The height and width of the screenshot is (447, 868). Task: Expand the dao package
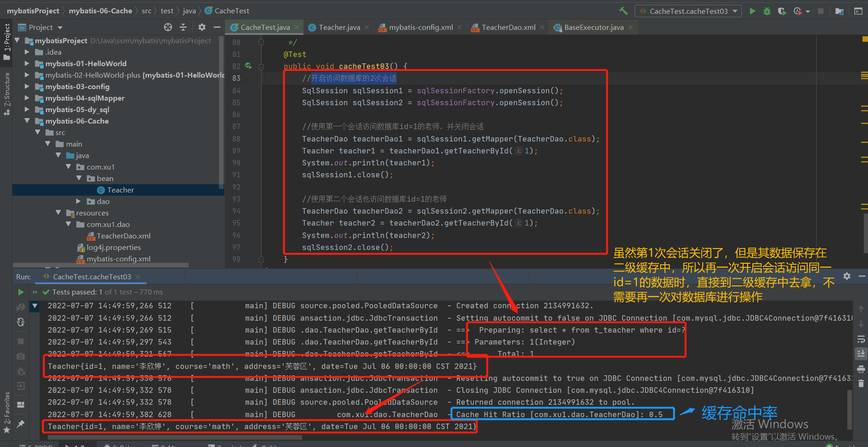[78, 201]
